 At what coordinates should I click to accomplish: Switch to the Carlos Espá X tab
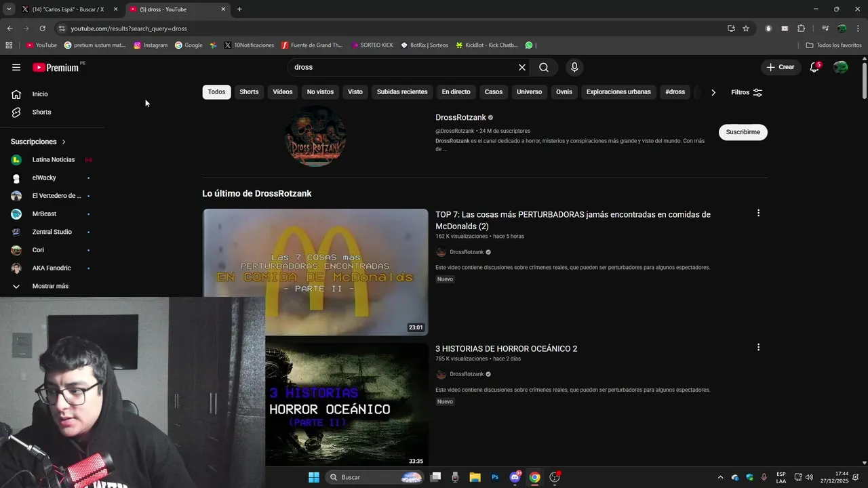coord(69,9)
